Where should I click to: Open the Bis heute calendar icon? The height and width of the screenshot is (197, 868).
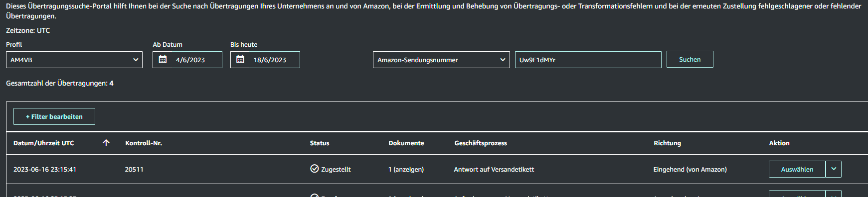[x=240, y=60]
